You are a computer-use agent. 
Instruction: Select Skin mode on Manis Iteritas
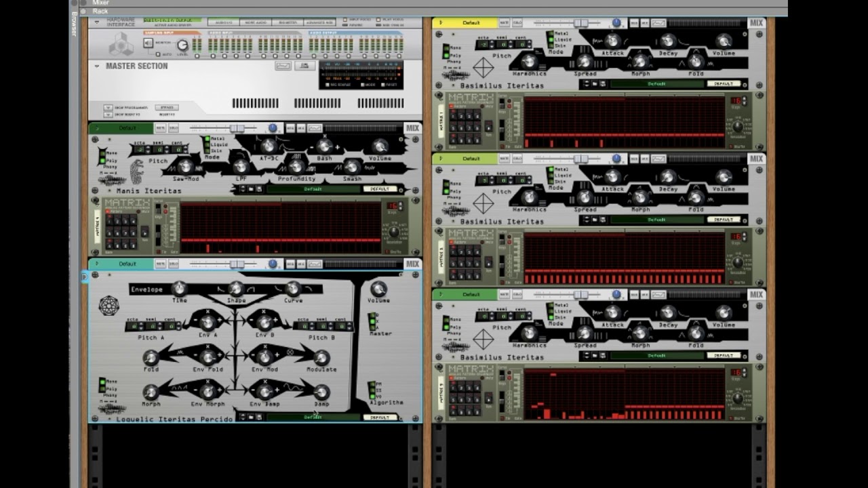tap(208, 150)
